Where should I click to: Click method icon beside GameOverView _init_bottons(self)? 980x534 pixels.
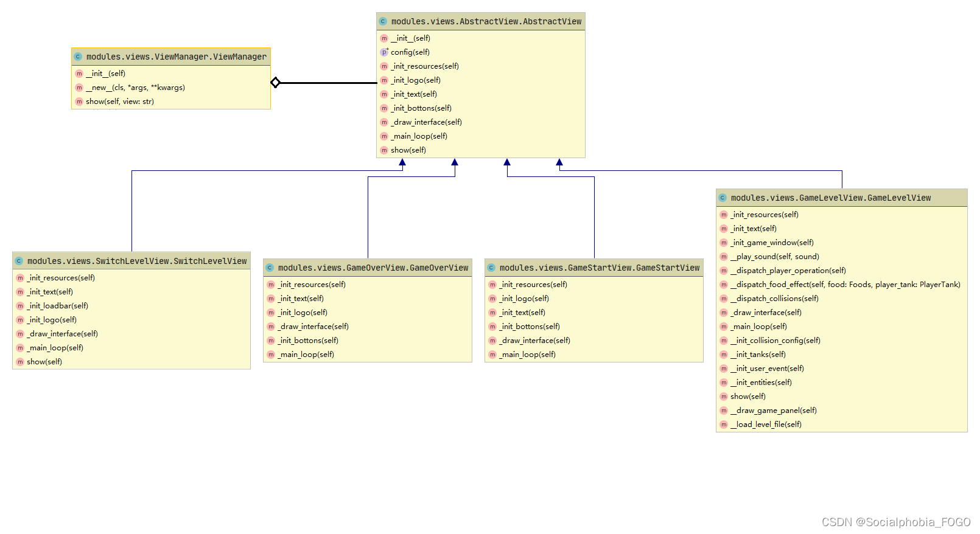coord(271,341)
